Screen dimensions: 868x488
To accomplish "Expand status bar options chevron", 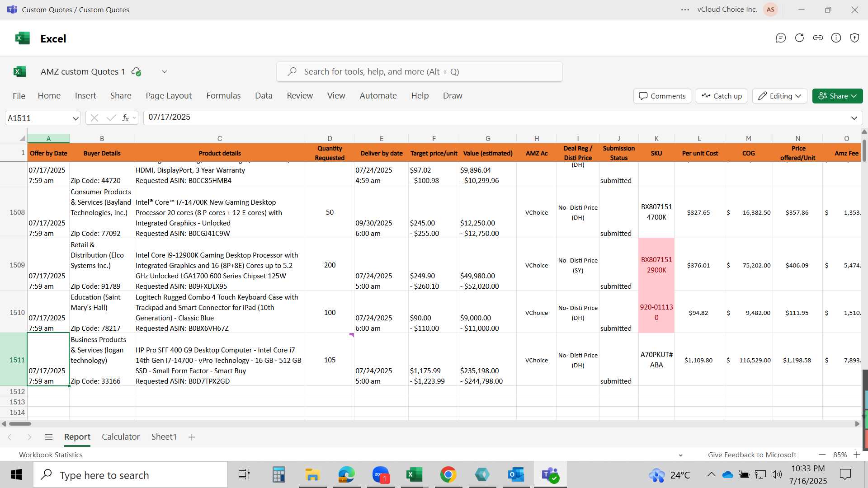I will pos(680,455).
